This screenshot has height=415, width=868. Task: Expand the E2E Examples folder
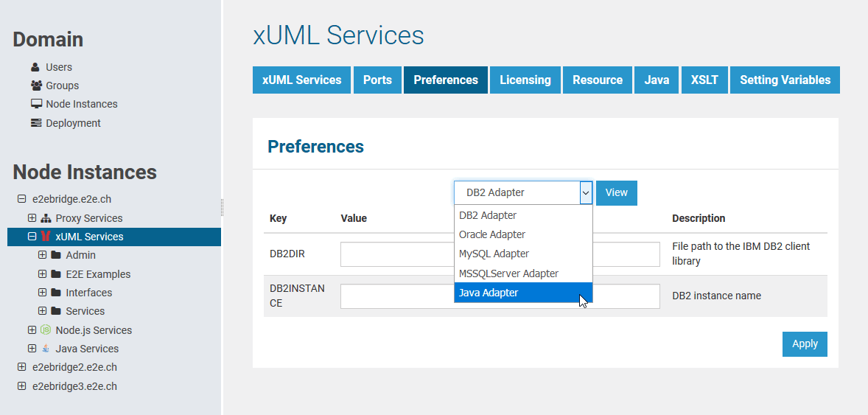pos(42,274)
